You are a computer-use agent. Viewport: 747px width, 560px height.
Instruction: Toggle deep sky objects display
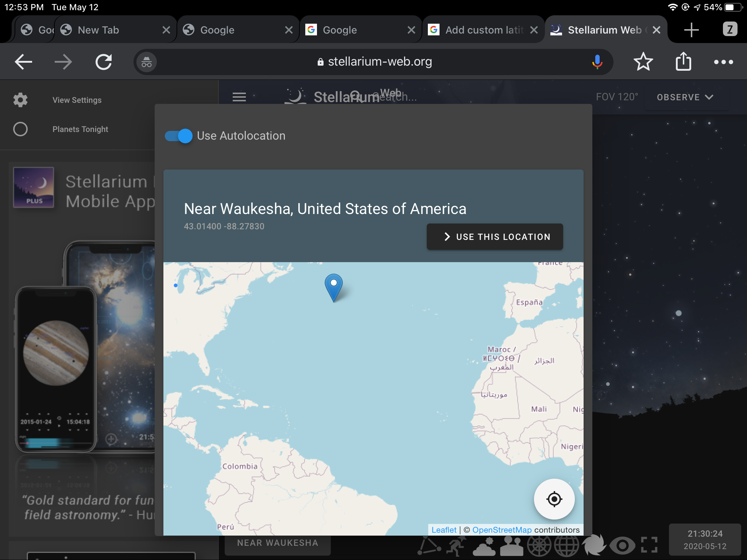pyautogui.click(x=595, y=545)
